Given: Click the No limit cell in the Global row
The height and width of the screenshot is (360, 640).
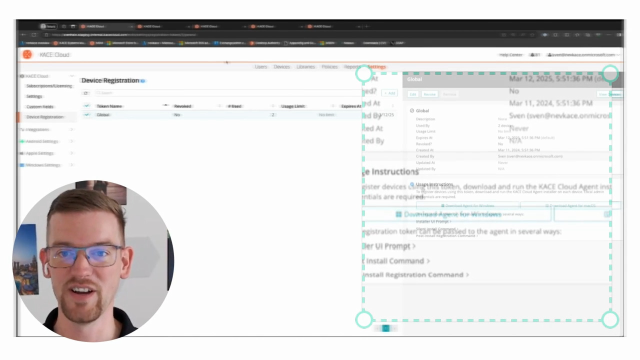Looking at the screenshot, I should click(x=327, y=115).
